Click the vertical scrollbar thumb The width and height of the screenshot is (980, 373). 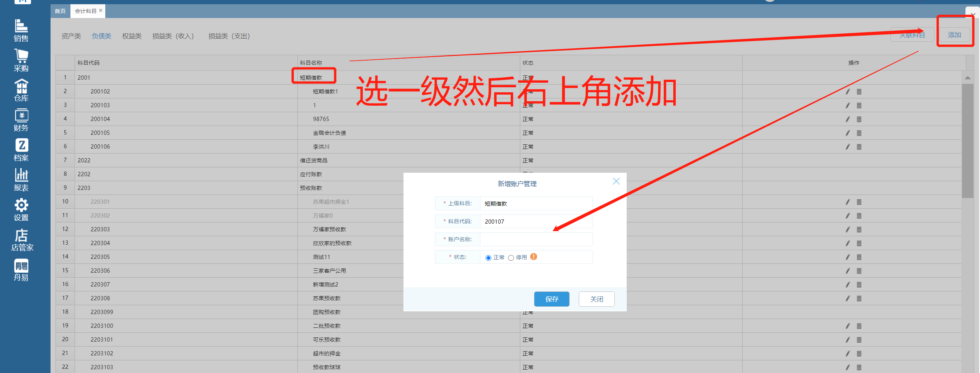pyautogui.click(x=967, y=141)
